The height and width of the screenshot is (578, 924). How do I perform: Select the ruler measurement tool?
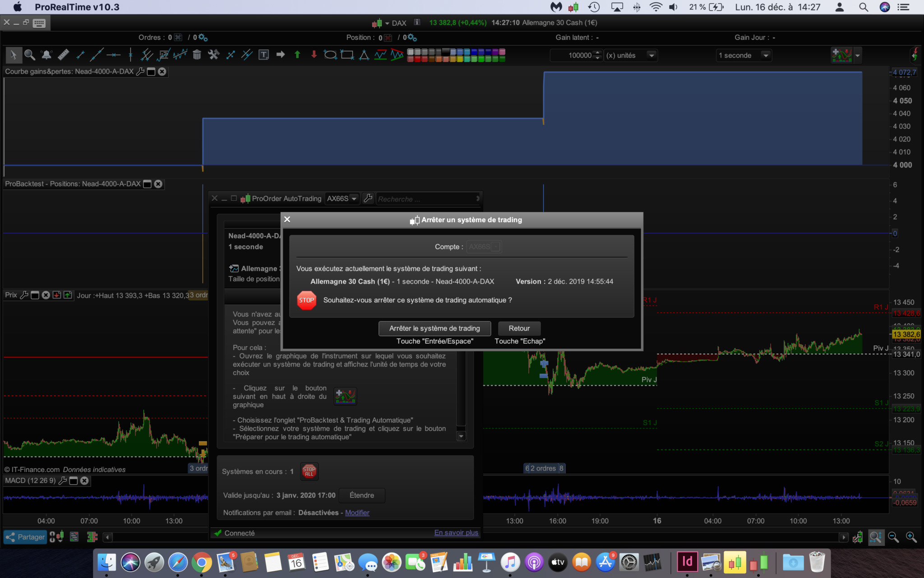click(63, 55)
